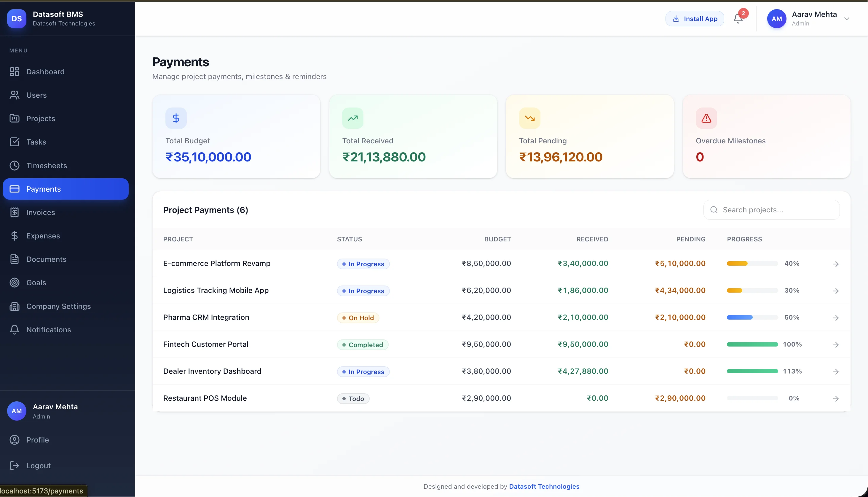
Task: Click the Company Settings sidebar icon
Action: click(14, 306)
